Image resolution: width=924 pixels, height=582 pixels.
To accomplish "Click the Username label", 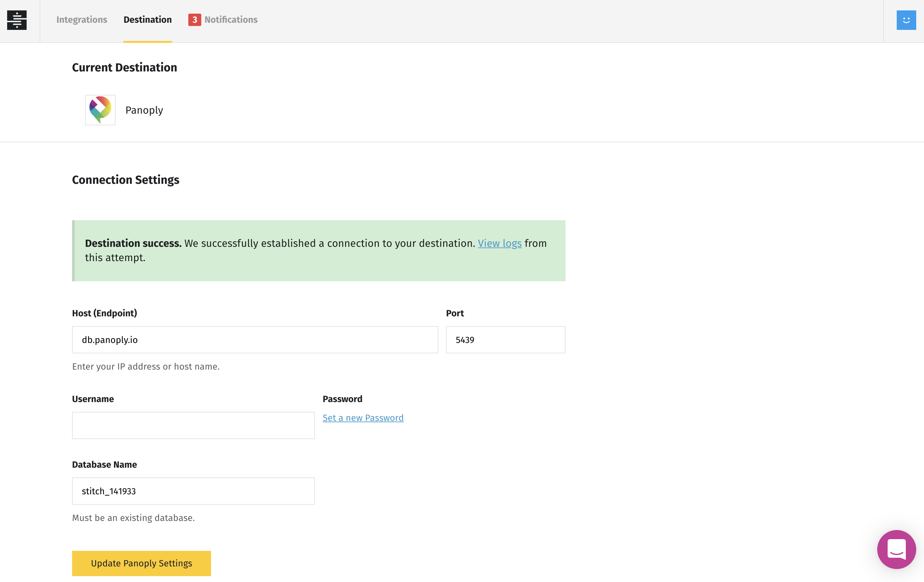I will coord(93,399).
